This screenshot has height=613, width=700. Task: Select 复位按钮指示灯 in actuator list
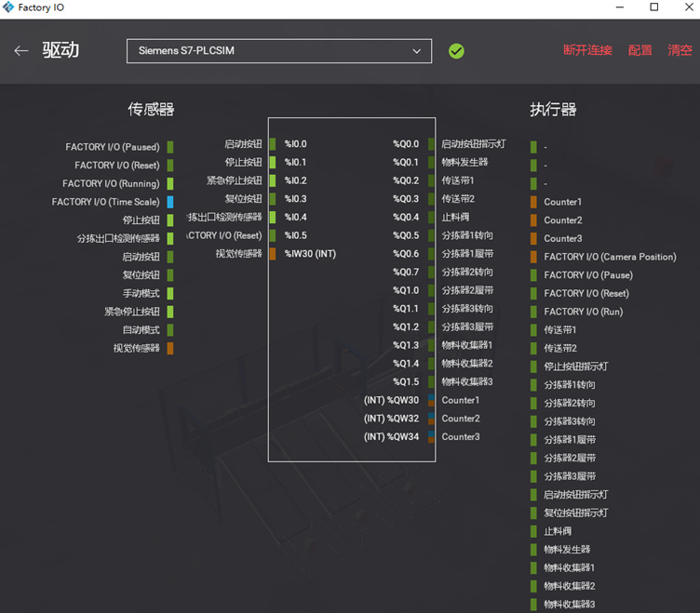click(x=576, y=513)
